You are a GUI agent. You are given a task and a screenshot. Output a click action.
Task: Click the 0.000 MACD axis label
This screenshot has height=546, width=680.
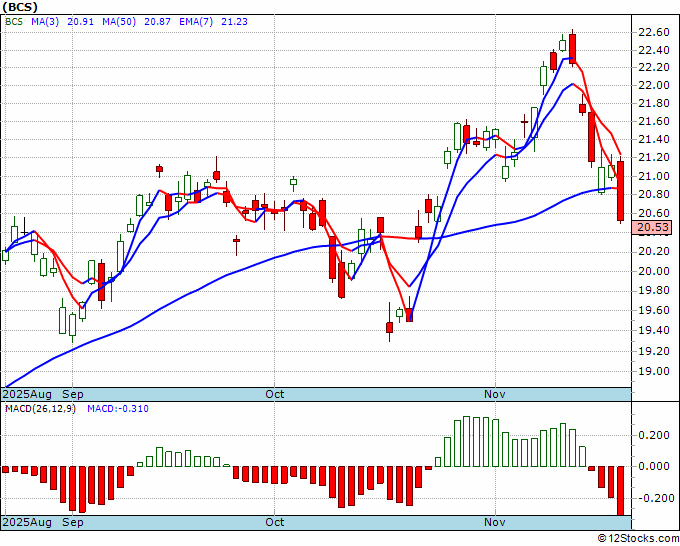coord(654,467)
